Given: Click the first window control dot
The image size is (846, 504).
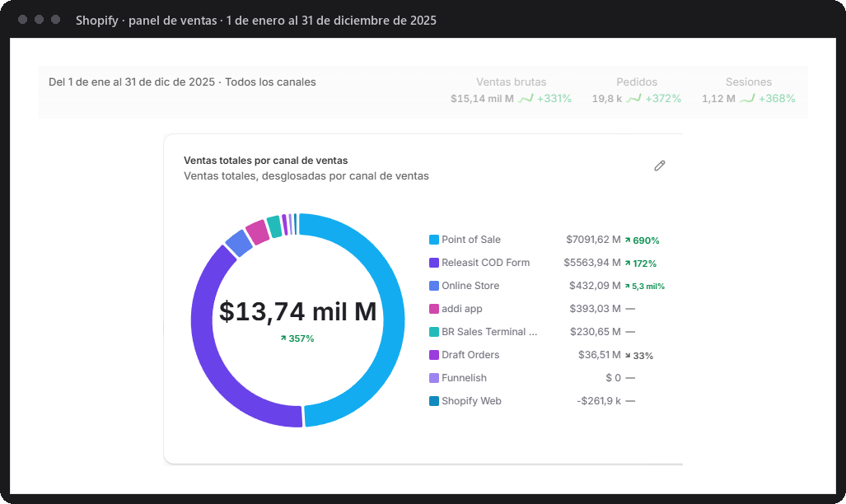Looking at the screenshot, I should click(x=23, y=20).
